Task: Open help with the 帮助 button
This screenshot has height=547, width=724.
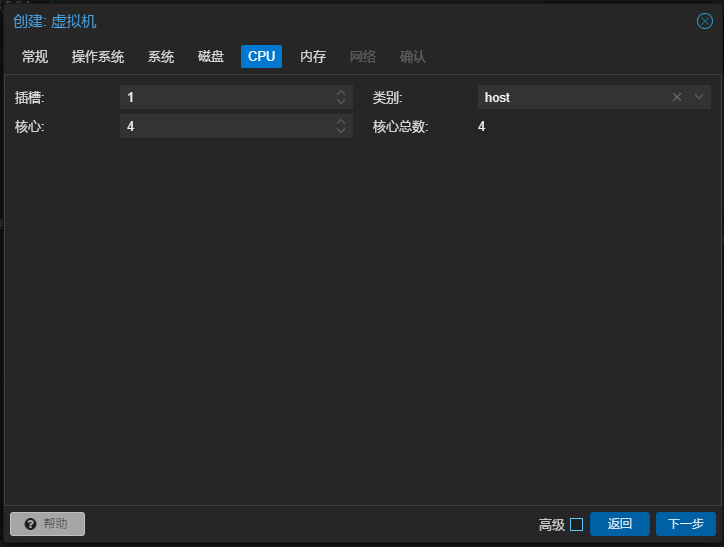Action: pyautogui.click(x=47, y=524)
